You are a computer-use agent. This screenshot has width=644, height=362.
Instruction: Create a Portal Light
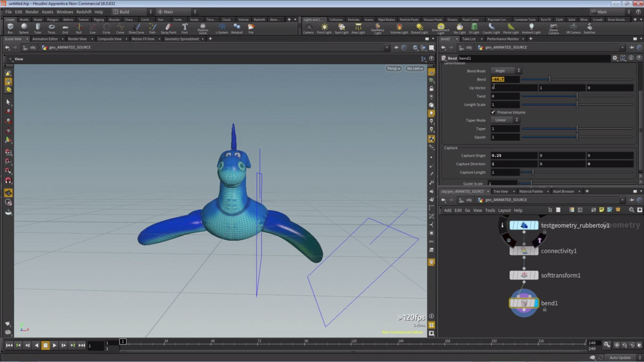tap(511, 28)
